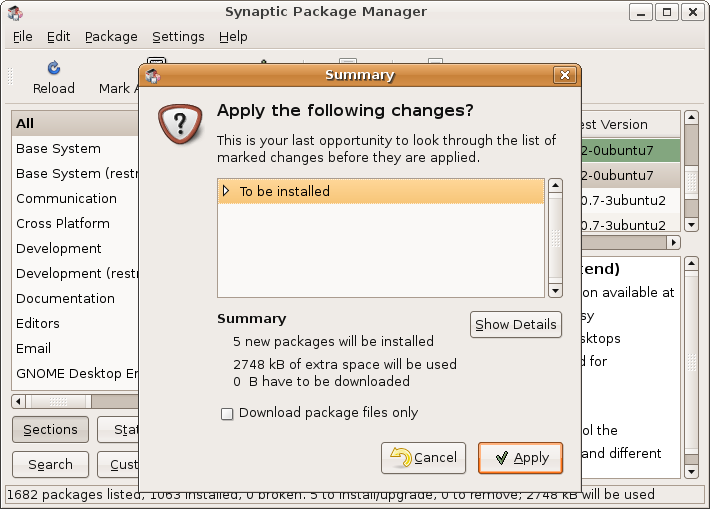
Task: Click the Cancel button
Action: coord(423,458)
